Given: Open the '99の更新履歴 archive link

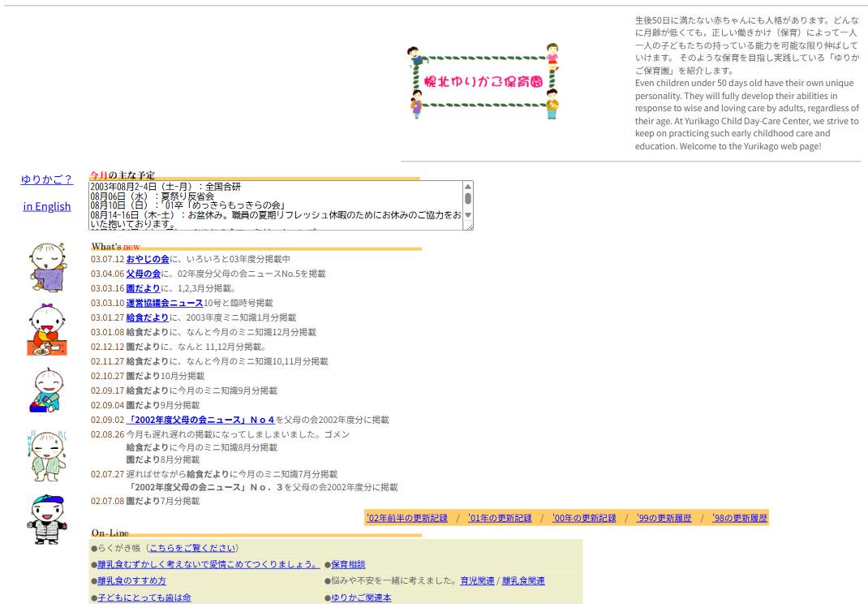Looking at the screenshot, I should [x=664, y=518].
